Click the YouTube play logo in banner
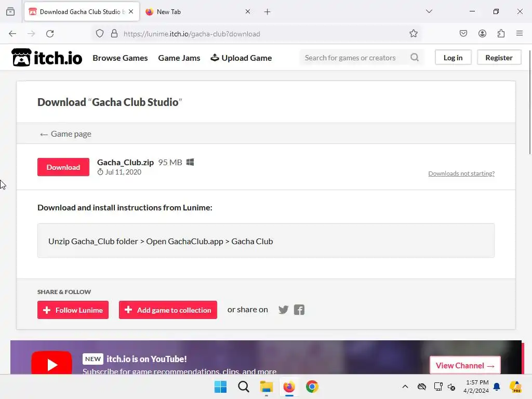This screenshot has height=399, width=532. tap(51, 363)
